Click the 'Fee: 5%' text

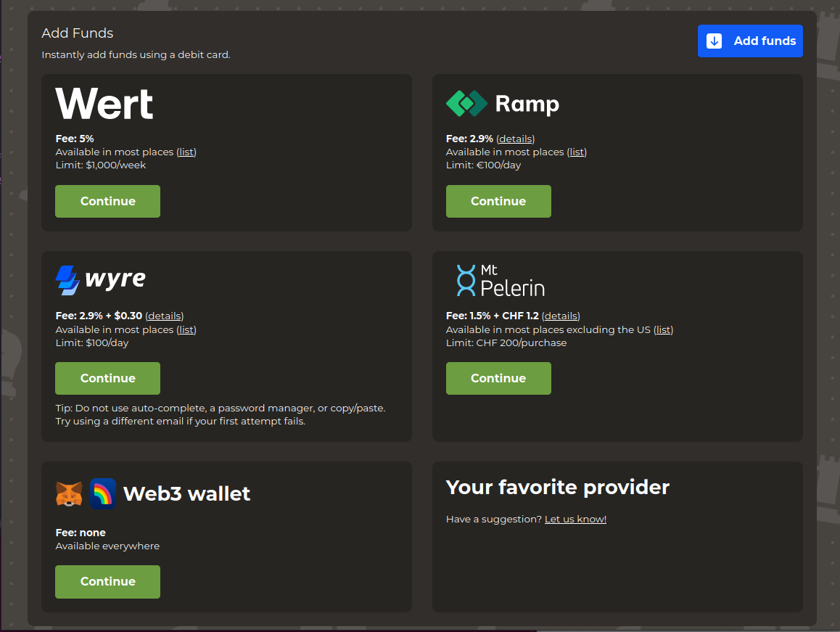[75, 139]
